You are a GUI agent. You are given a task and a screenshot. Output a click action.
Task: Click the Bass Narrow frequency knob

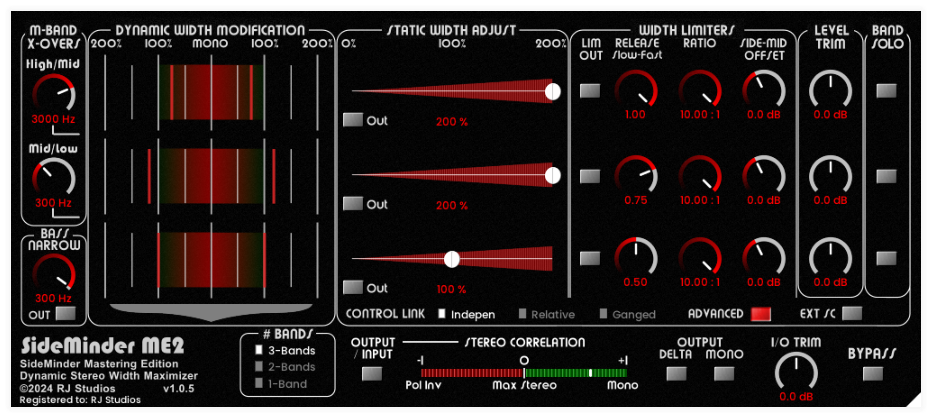54,272
